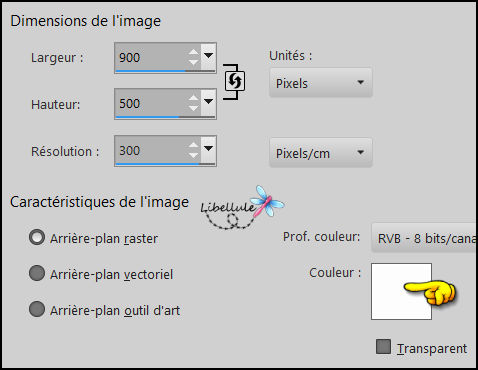This screenshot has width=478, height=370.
Task: Open Hauteur slider dropdown arrow
Action: coord(208,102)
